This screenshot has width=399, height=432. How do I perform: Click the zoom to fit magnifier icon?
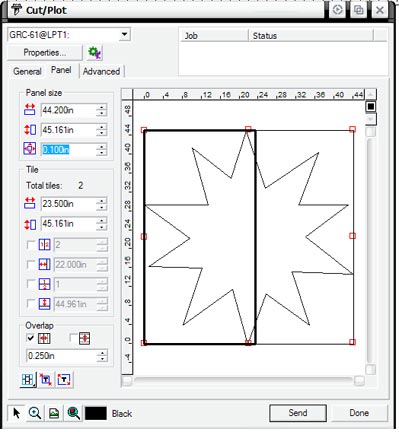coord(73,413)
